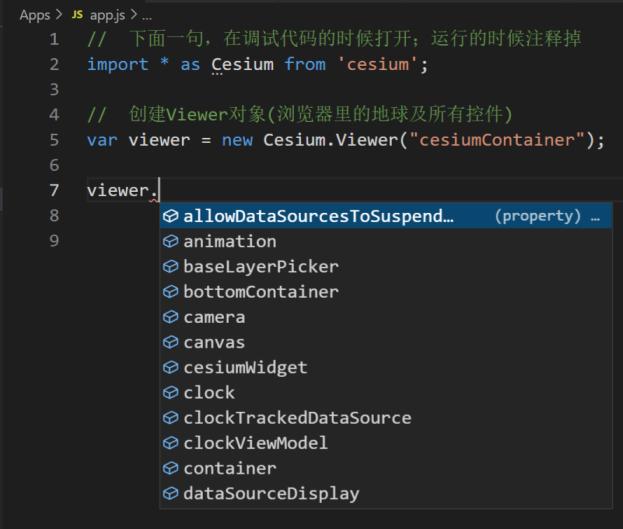Expand details of the selected suggestion
Viewport: 623px width, 529px height.
tap(595, 217)
